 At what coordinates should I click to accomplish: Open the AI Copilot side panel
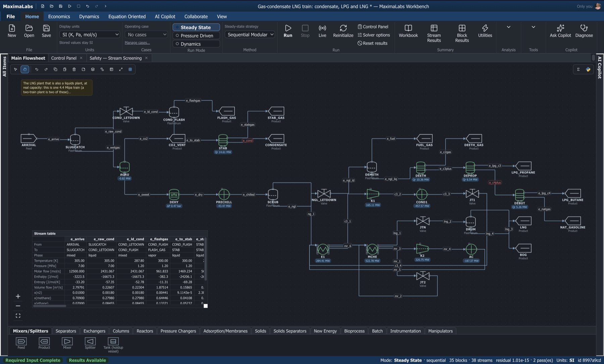600,67
